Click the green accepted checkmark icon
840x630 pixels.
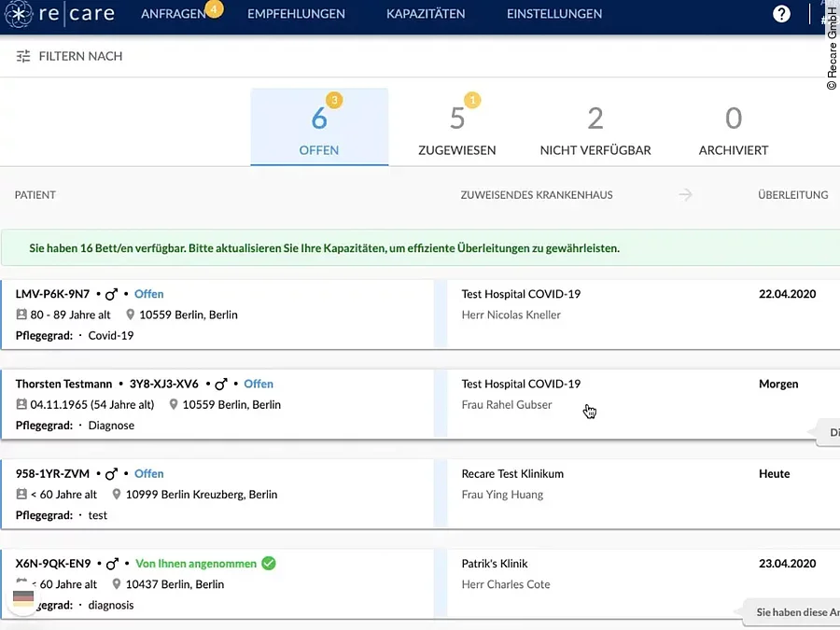269,563
